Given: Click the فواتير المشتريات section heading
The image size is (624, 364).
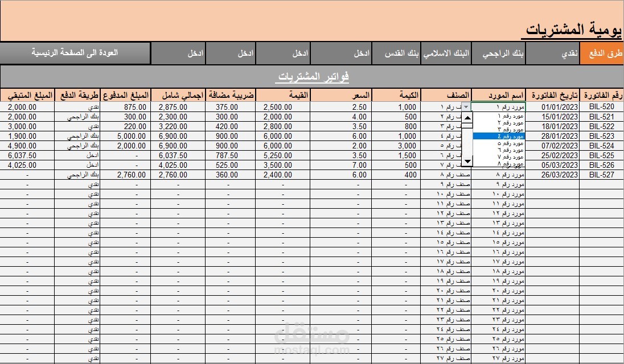Looking at the screenshot, I should coord(313,76).
